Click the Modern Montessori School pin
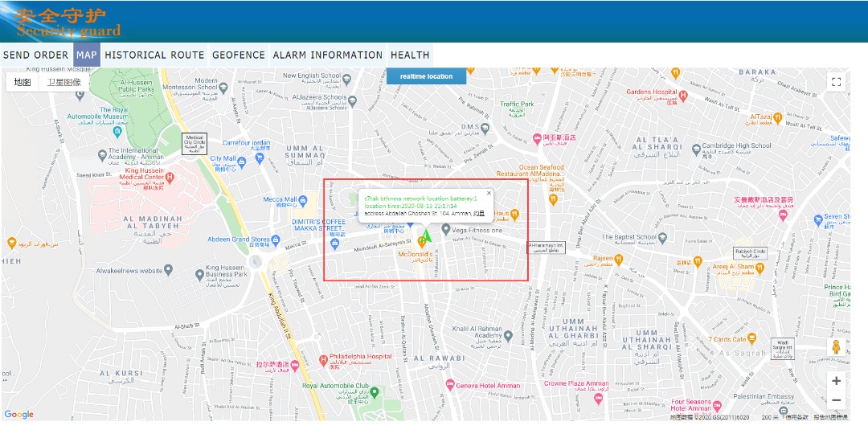The height and width of the screenshot is (434, 868). pos(223,87)
